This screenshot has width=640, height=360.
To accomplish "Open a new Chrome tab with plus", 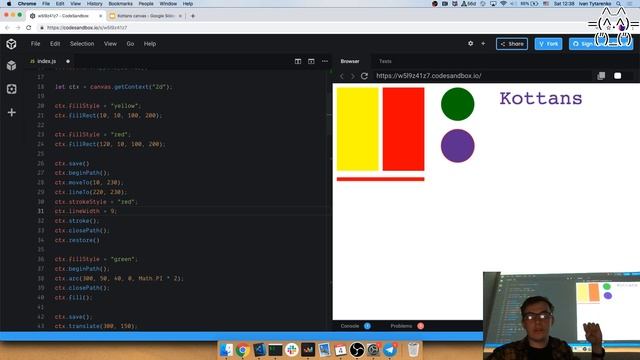I will point(193,16).
